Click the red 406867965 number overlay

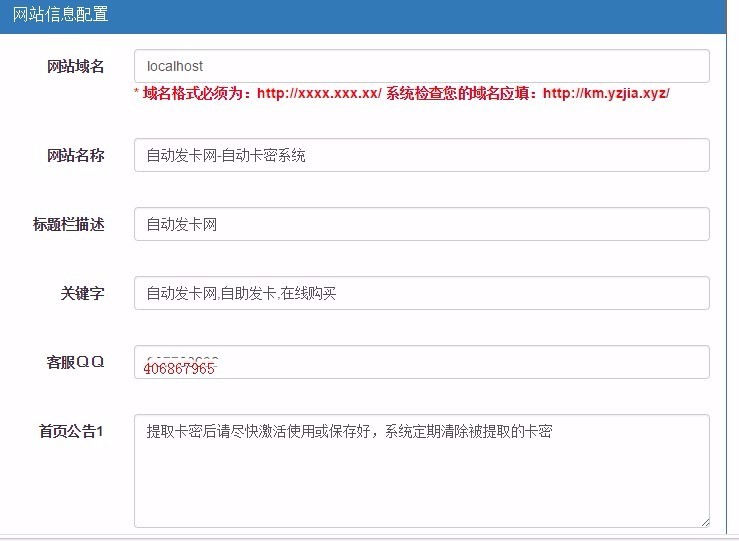tap(179, 368)
